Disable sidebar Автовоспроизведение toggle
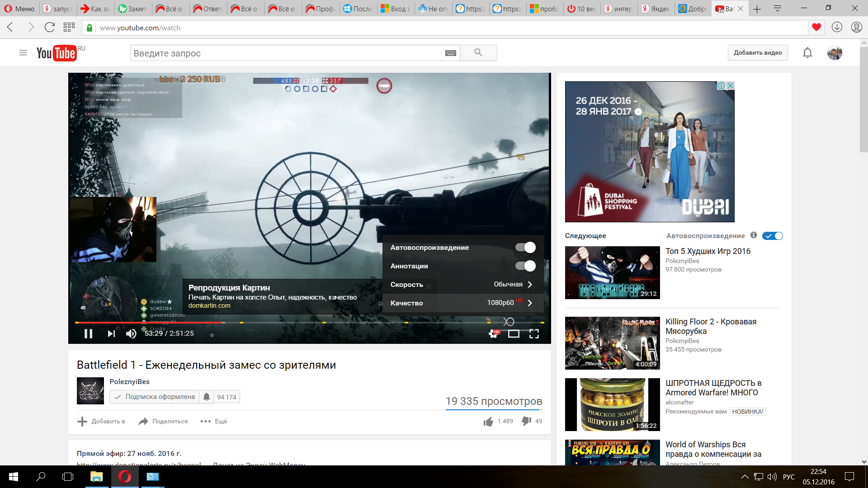868x488 pixels. click(x=772, y=236)
